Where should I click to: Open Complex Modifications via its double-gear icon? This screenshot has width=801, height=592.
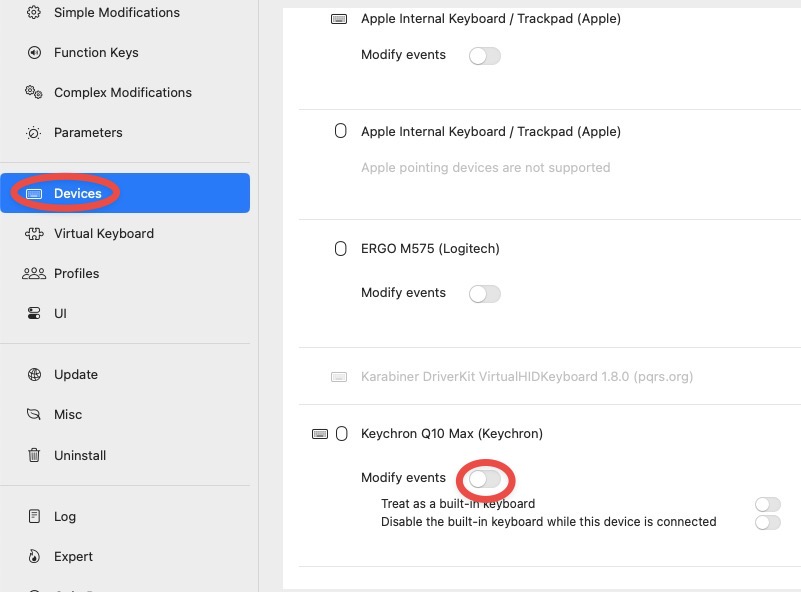pos(34,92)
